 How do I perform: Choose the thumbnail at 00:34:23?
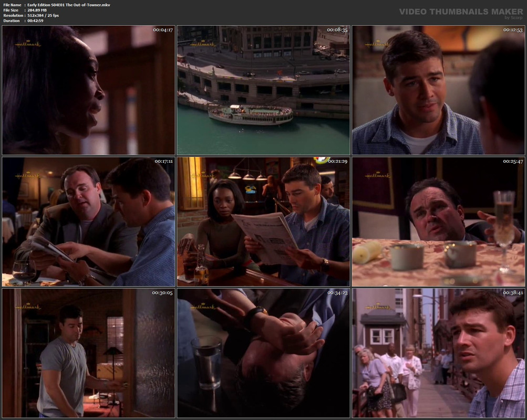[264, 353]
